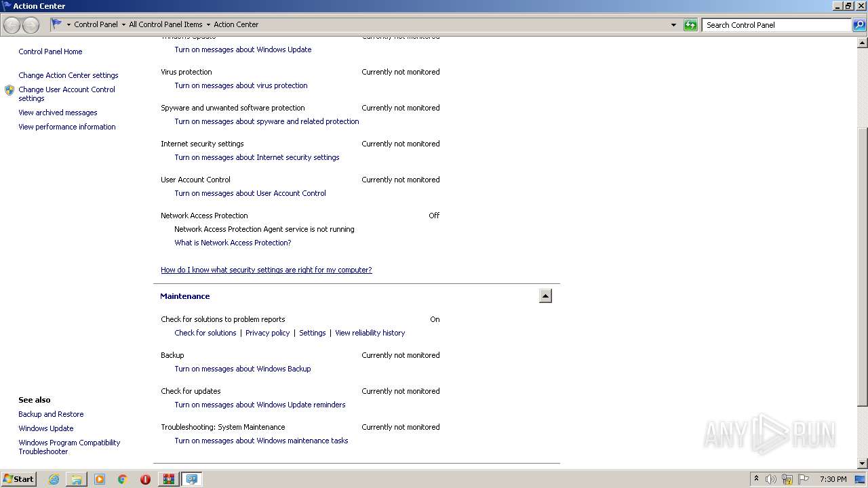
Task: Expand the dropdown arrow after Control Panel breadcrumb
Action: tap(123, 24)
